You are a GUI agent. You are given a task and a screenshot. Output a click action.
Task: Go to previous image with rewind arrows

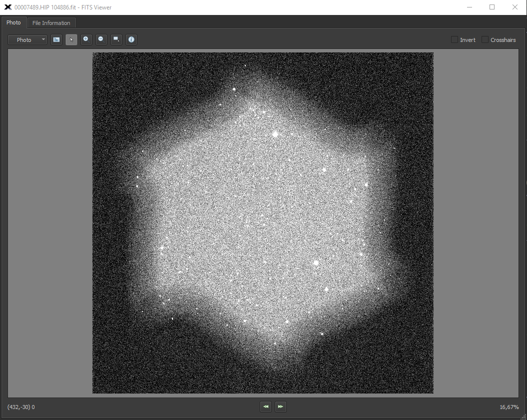[266, 407]
